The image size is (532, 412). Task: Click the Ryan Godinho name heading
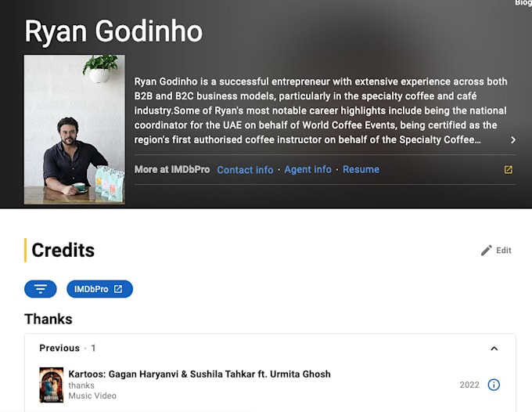click(113, 31)
